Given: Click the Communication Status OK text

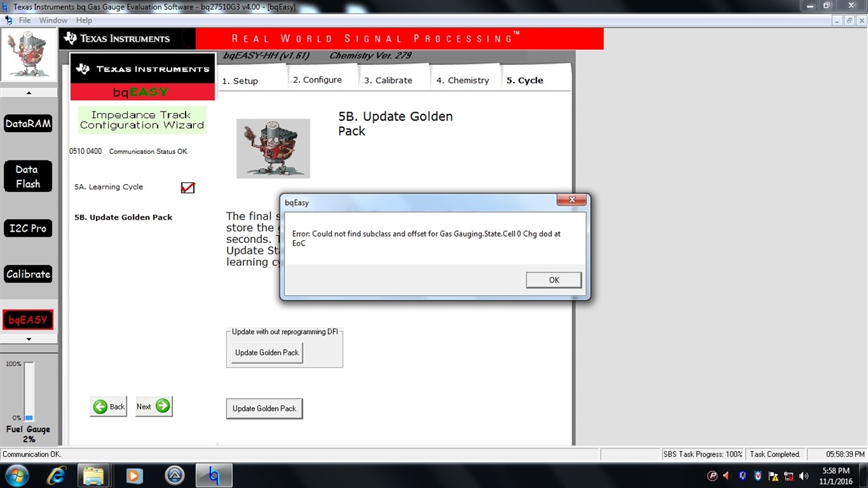Looking at the screenshot, I should click(x=148, y=152).
